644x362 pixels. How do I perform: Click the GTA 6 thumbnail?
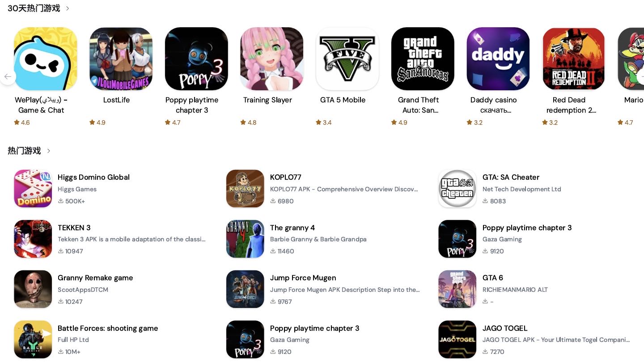click(457, 289)
